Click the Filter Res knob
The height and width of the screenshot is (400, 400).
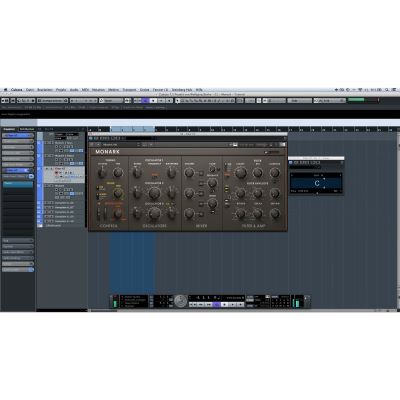(x=257, y=172)
